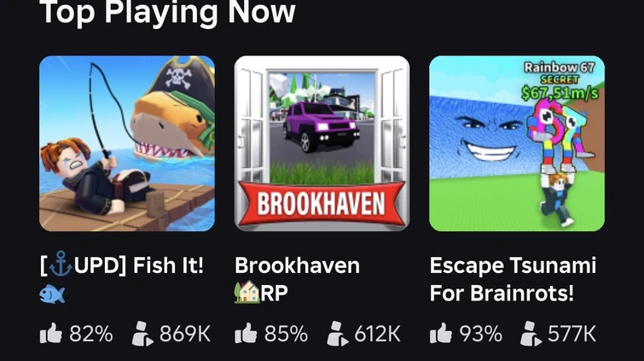The image size is (644, 361).
Task: Click the 93% like rating
Action: (x=480, y=334)
